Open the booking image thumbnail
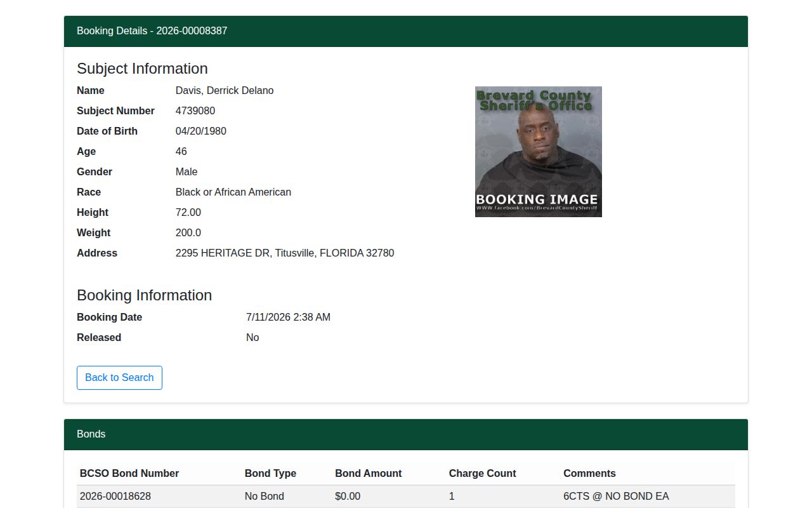Image resolution: width=812 pixels, height=508 pixels. coord(539,152)
